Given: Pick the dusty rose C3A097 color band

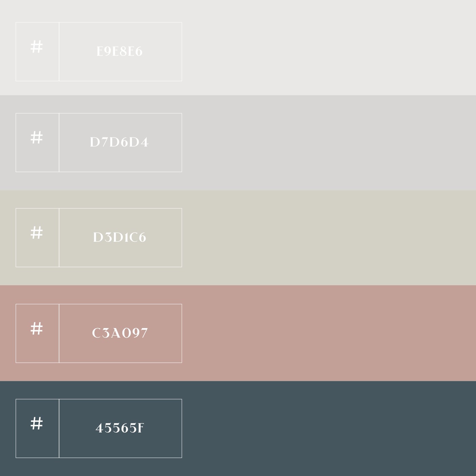Looking at the screenshot, I should [x=238, y=333].
